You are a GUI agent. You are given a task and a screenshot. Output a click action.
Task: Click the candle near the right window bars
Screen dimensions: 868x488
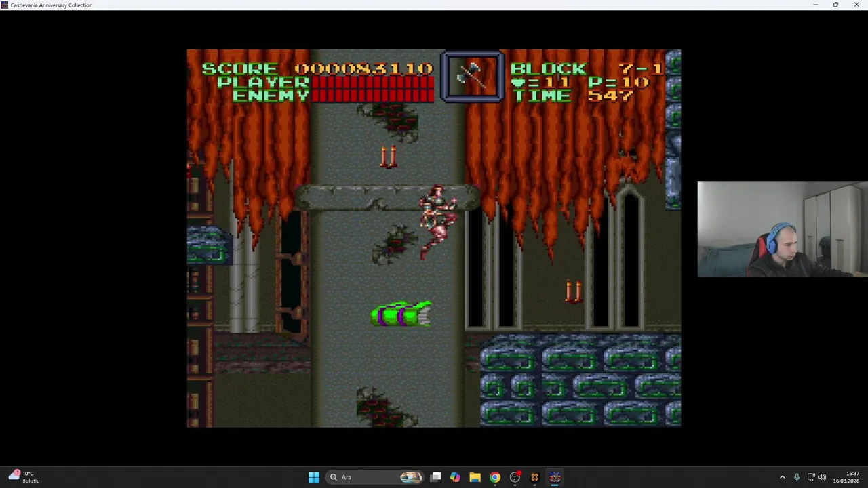[x=574, y=291]
